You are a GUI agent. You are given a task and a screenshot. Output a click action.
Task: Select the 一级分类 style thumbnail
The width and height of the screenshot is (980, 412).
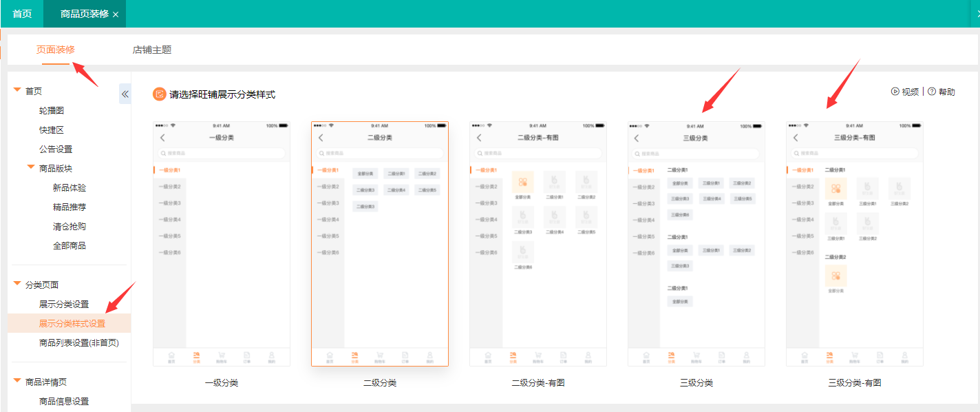click(221, 244)
